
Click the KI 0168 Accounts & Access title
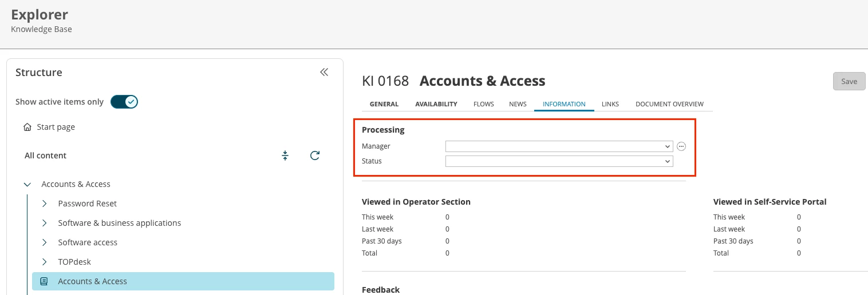click(x=453, y=81)
